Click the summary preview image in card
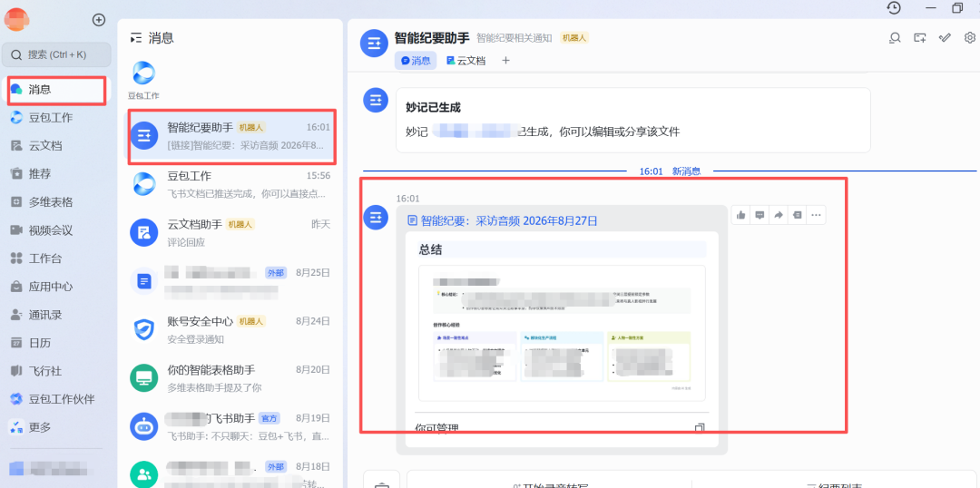The height and width of the screenshot is (488, 980). 562,333
